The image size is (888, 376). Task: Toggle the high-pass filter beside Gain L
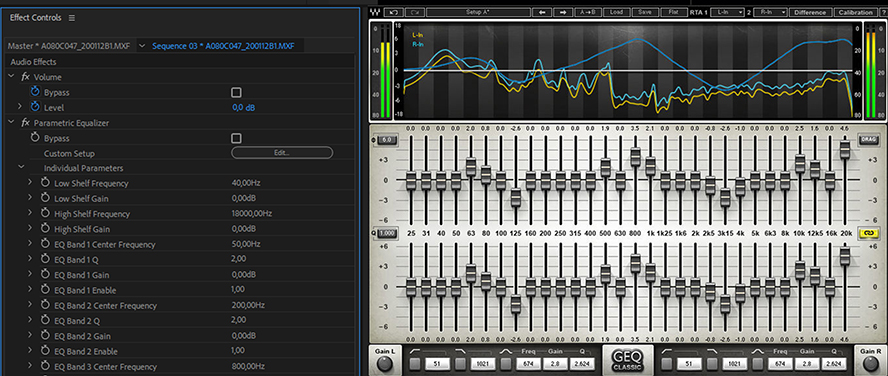(x=416, y=364)
